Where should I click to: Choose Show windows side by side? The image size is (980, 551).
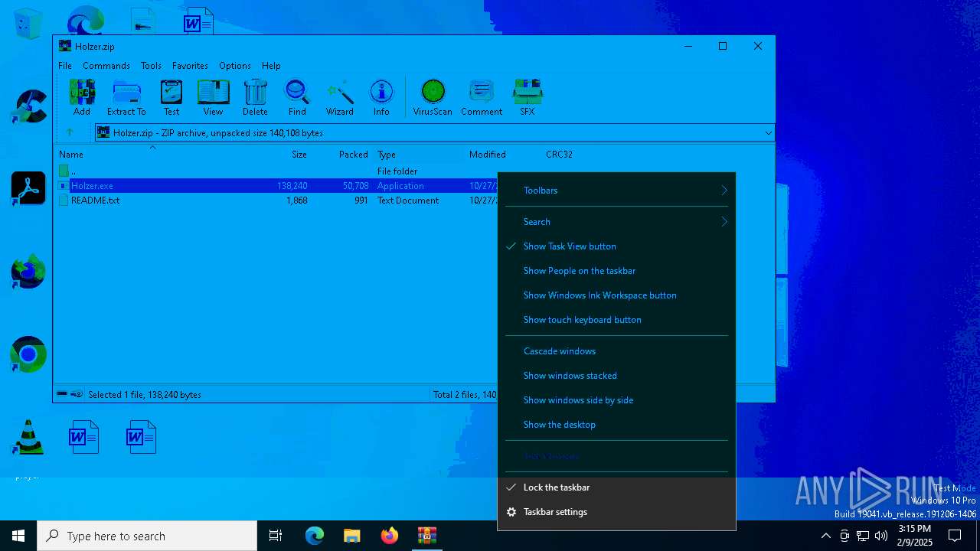(616, 400)
